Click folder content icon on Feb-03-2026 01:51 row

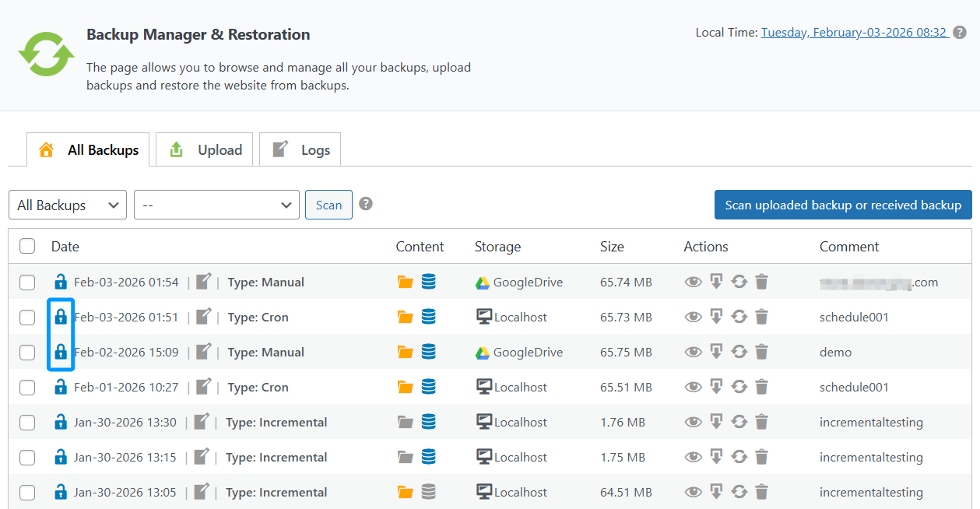[x=405, y=317]
